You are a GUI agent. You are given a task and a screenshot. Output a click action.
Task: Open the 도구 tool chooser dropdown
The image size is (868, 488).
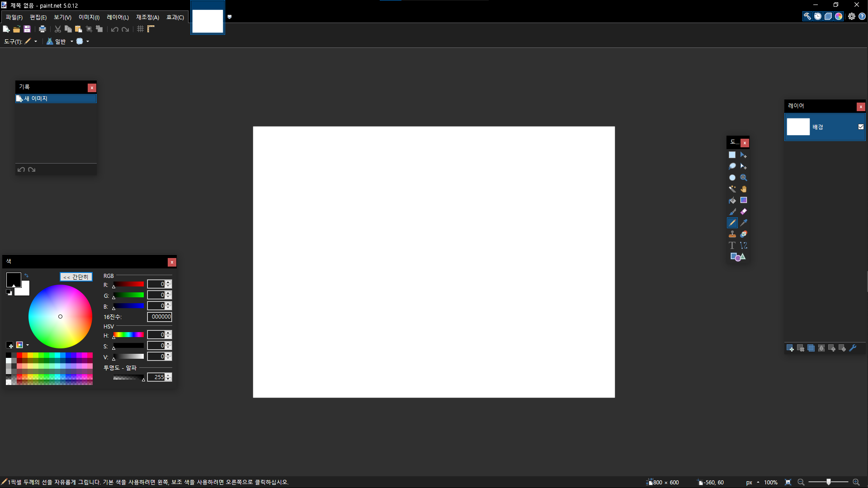pos(35,42)
